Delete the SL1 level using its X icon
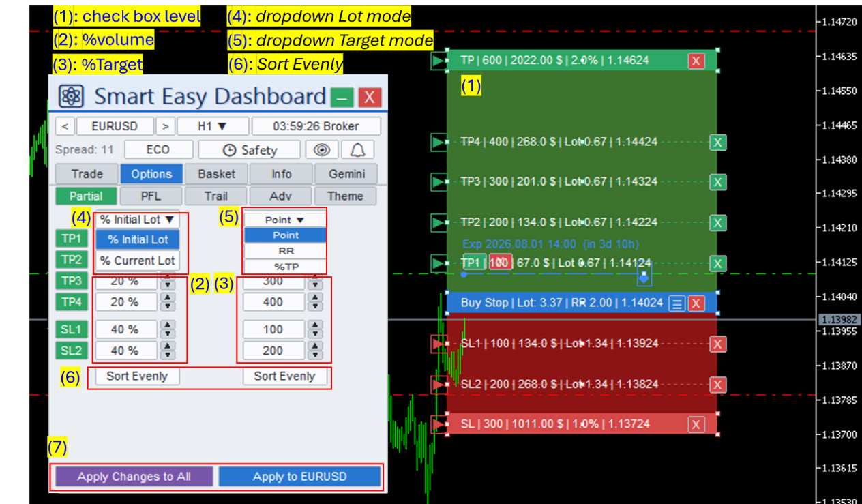862x504 pixels. pos(717,344)
